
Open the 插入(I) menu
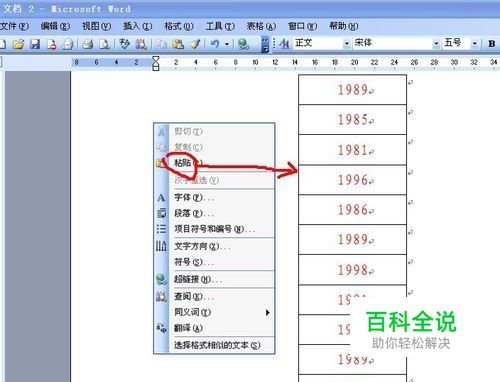click(x=138, y=26)
